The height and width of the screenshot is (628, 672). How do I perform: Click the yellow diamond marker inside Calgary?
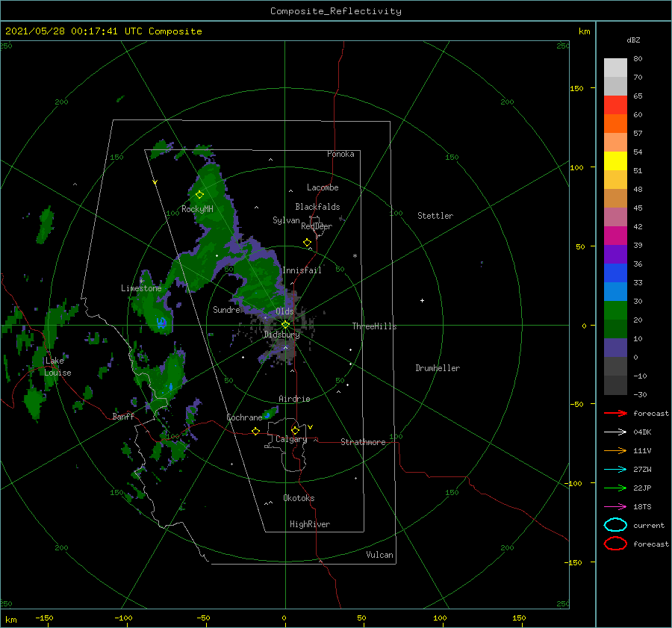click(x=295, y=430)
